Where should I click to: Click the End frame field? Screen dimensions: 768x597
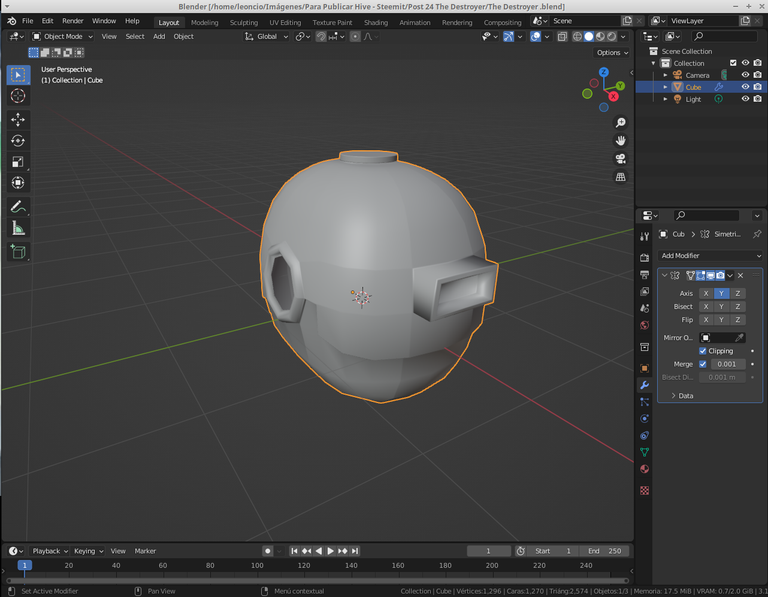click(604, 551)
